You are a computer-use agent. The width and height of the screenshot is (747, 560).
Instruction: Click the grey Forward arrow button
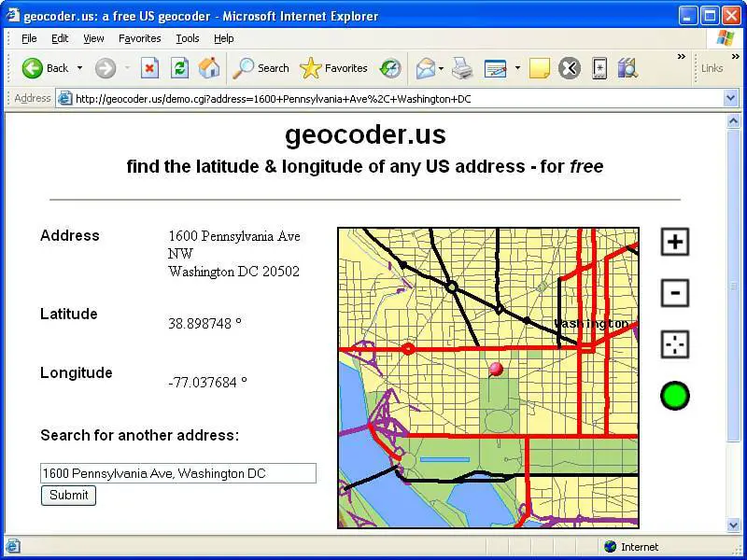tap(106, 68)
